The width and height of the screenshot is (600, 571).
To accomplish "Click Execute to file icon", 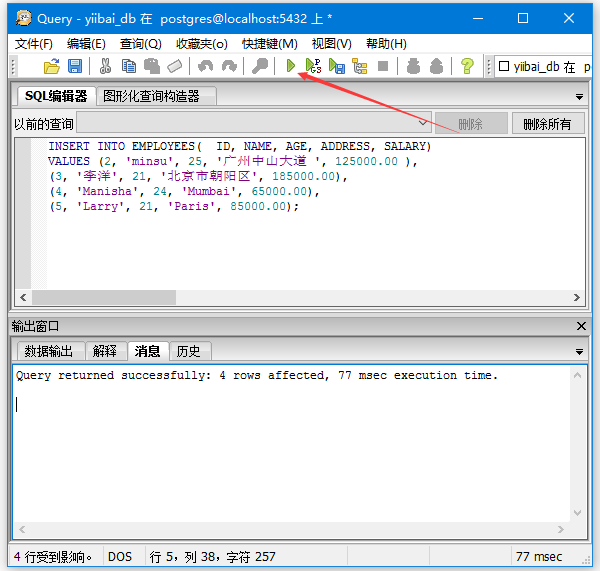I will pos(337,66).
